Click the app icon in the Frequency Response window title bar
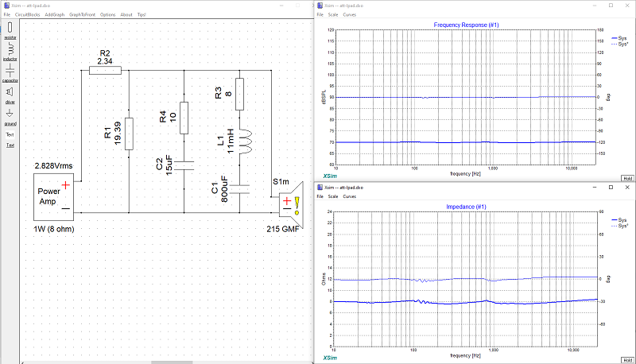Image resolution: width=636 pixels, height=364 pixels. pos(320,6)
